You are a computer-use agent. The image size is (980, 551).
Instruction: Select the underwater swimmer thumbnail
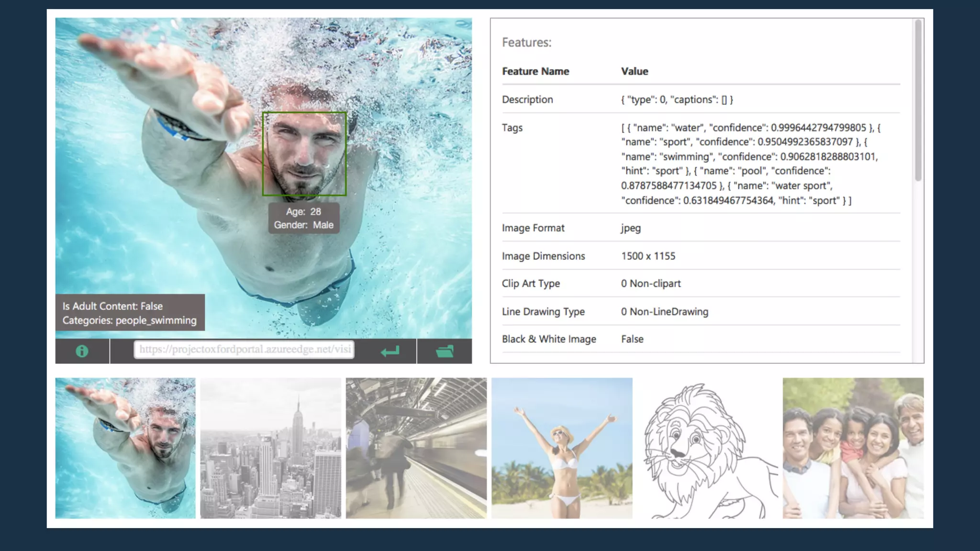coord(125,448)
